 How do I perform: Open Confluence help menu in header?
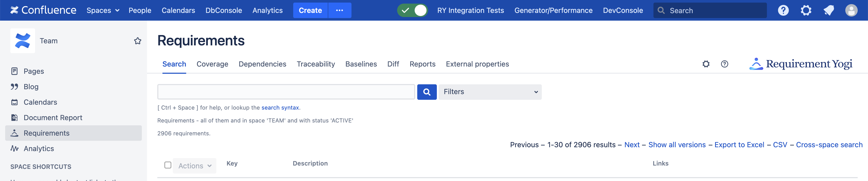pyautogui.click(x=783, y=11)
